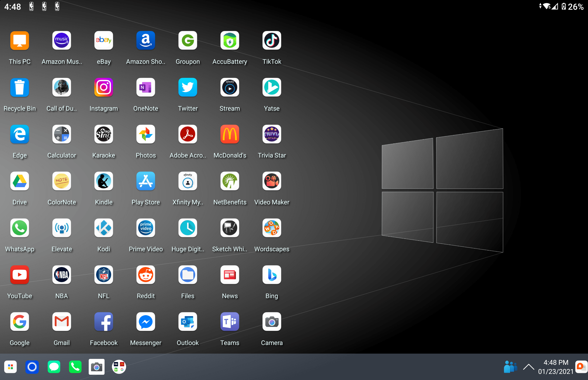Launch the Karaoke Magic Sing app
The height and width of the screenshot is (380, 588).
click(x=104, y=134)
